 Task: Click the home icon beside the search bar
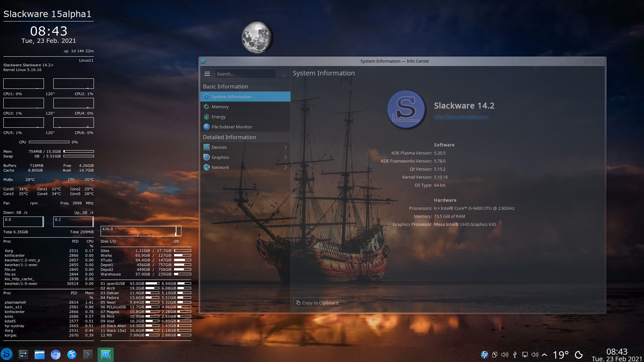283,74
